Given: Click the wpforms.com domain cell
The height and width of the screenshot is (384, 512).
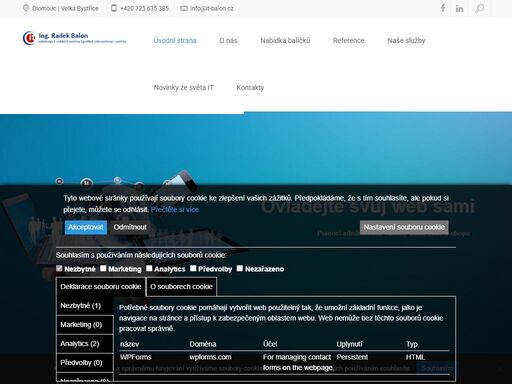Looking at the screenshot, I should 210,357.
